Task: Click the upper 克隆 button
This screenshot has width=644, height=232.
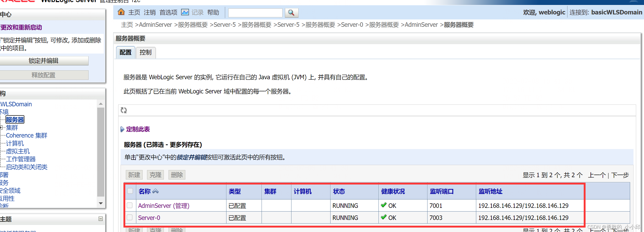Action: [155, 175]
